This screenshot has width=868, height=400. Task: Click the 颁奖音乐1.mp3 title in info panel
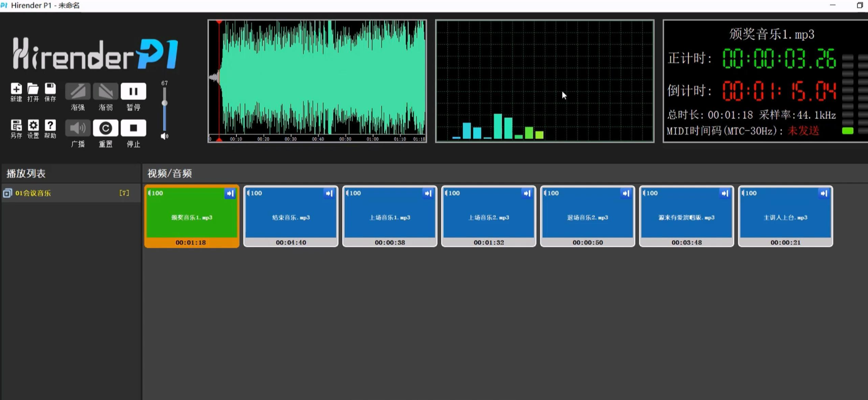(x=772, y=35)
